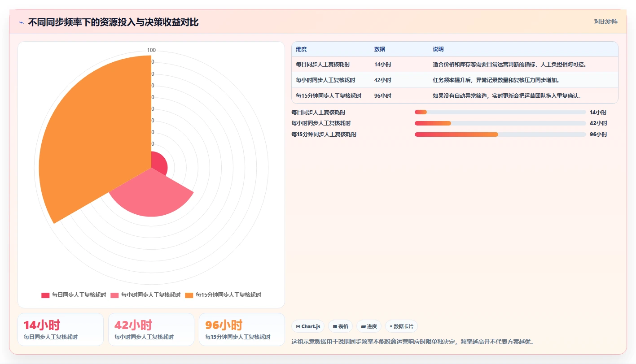Viewport: 636px width, 364px height.
Task: Select the Chart.js tag chip
Action: [x=308, y=326]
